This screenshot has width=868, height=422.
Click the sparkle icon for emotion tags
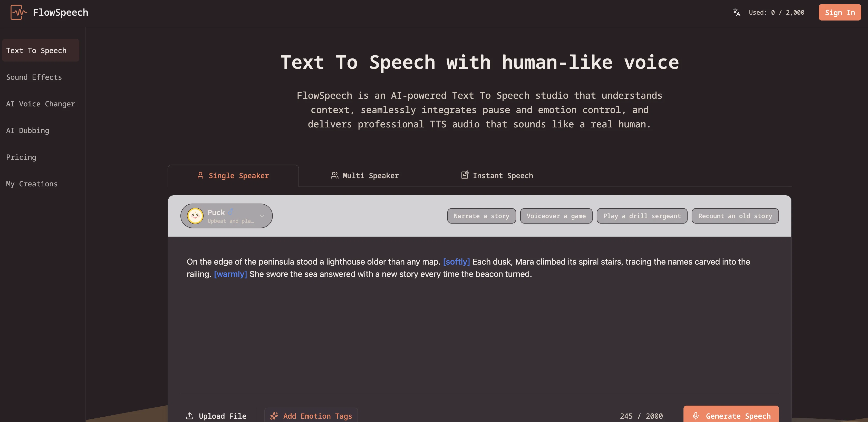click(x=274, y=416)
